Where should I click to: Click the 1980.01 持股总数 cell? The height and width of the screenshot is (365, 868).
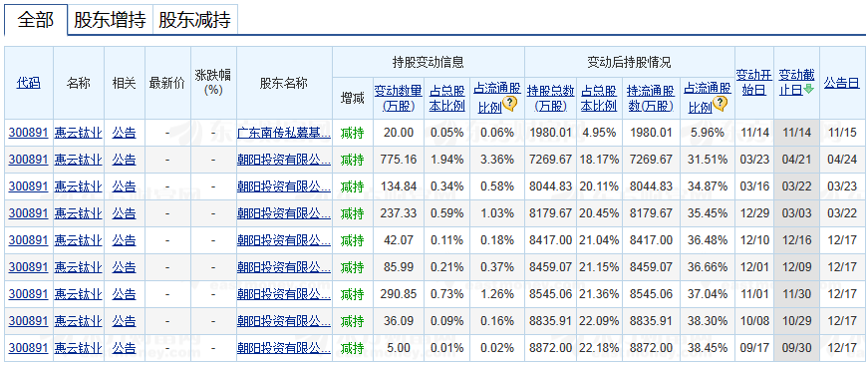coord(550,133)
